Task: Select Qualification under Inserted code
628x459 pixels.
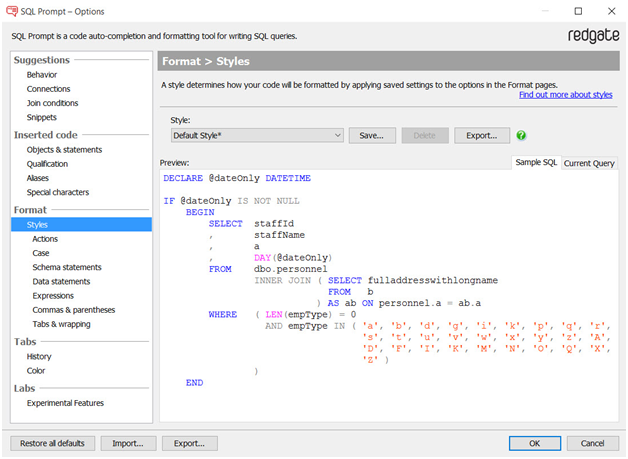Action: click(47, 164)
